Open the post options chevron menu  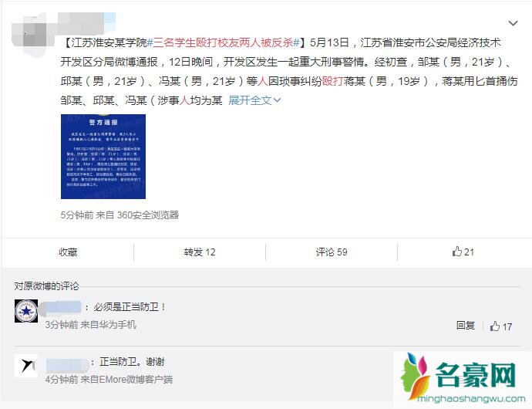click(513, 23)
